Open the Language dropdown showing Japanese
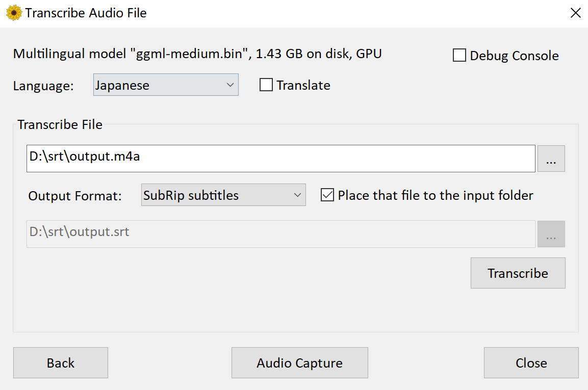This screenshot has height=390, width=588. point(166,85)
